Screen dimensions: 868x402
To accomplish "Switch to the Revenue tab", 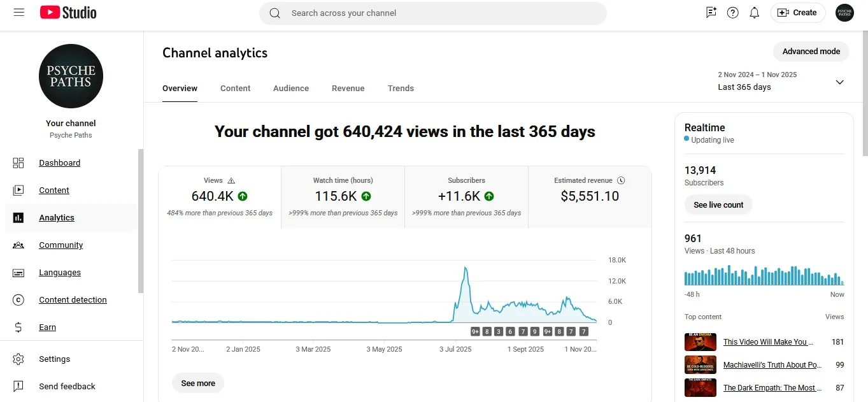I will point(348,89).
